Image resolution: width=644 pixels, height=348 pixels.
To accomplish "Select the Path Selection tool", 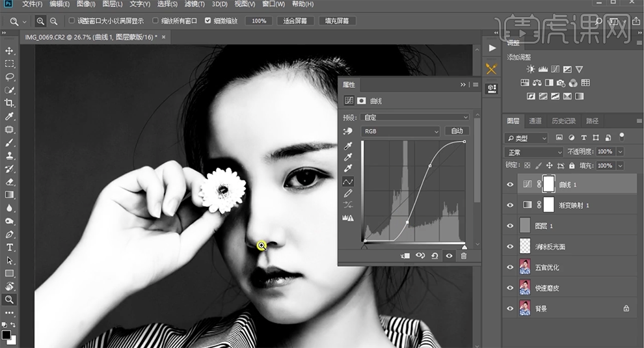I will pyautogui.click(x=9, y=260).
